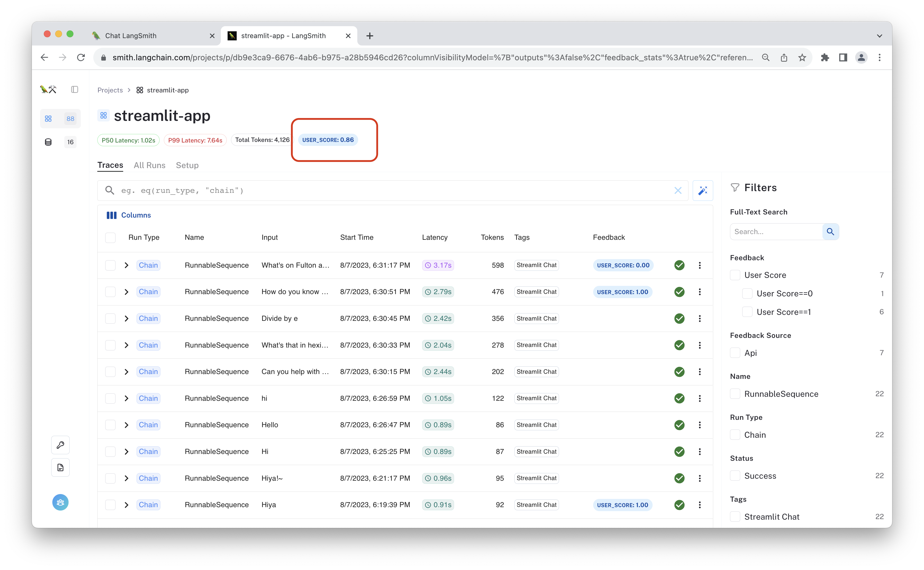The image size is (924, 570).
Task: Select streamlit-app - LangSmith browser tab
Action: (x=289, y=36)
